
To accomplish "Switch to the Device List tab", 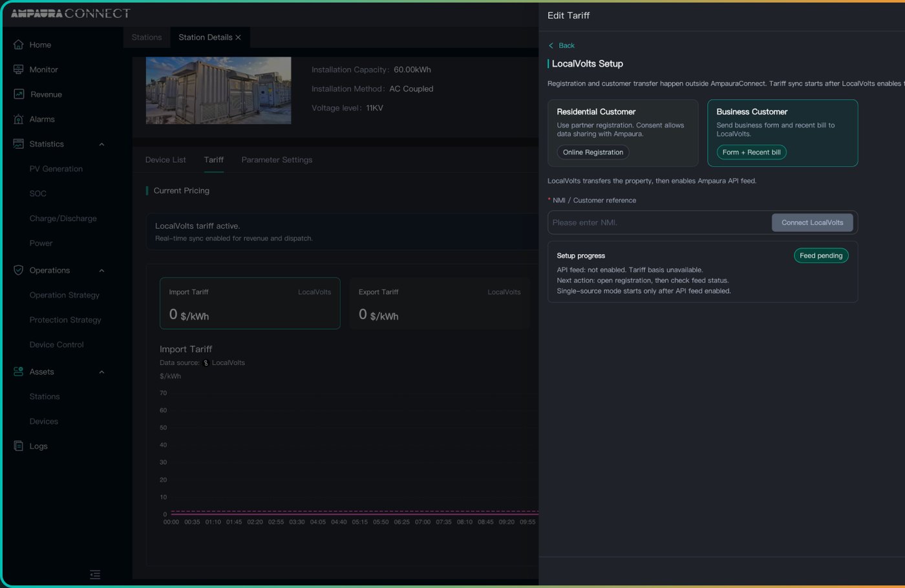I will (x=165, y=160).
